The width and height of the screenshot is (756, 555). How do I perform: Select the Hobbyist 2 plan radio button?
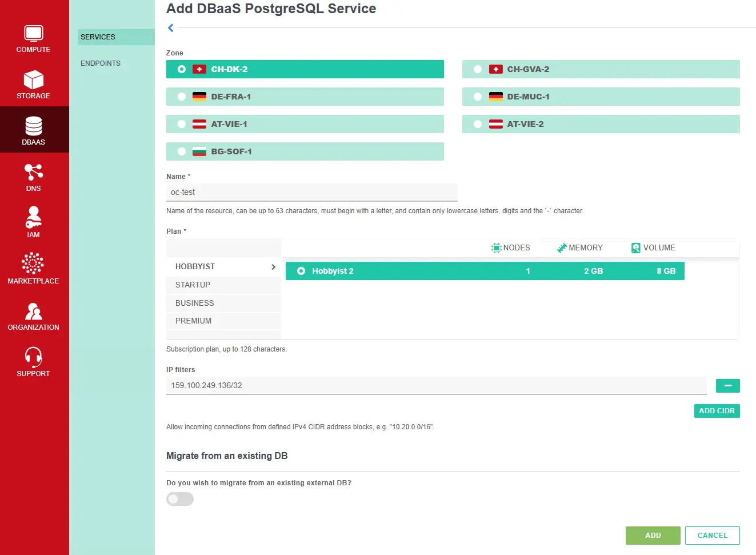(x=301, y=271)
